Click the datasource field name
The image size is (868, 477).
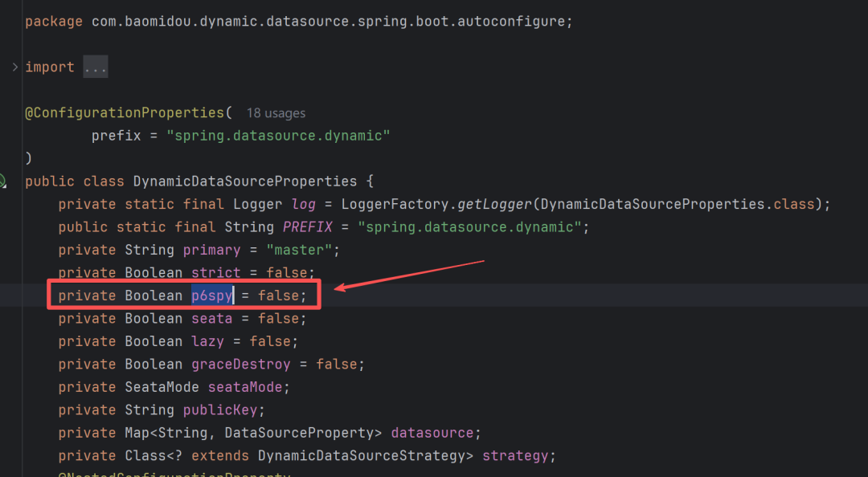click(432, 433)
